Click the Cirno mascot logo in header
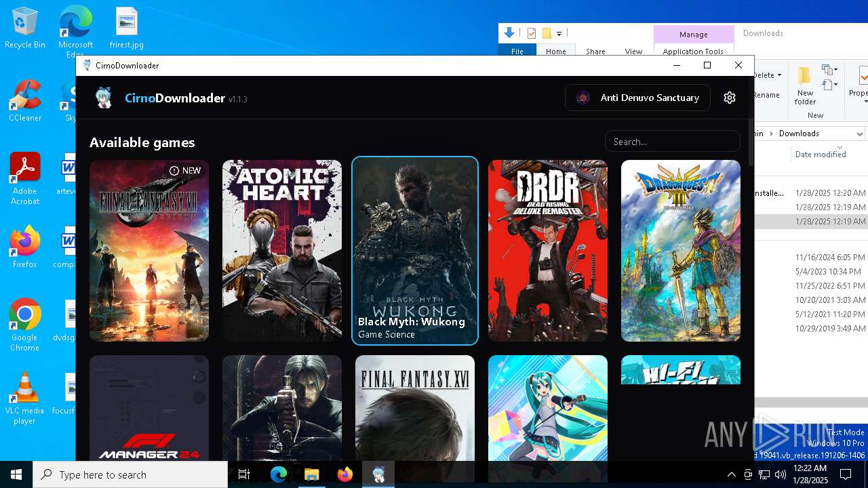The height and width of the screenshot is (488, 868). point(104,98)
